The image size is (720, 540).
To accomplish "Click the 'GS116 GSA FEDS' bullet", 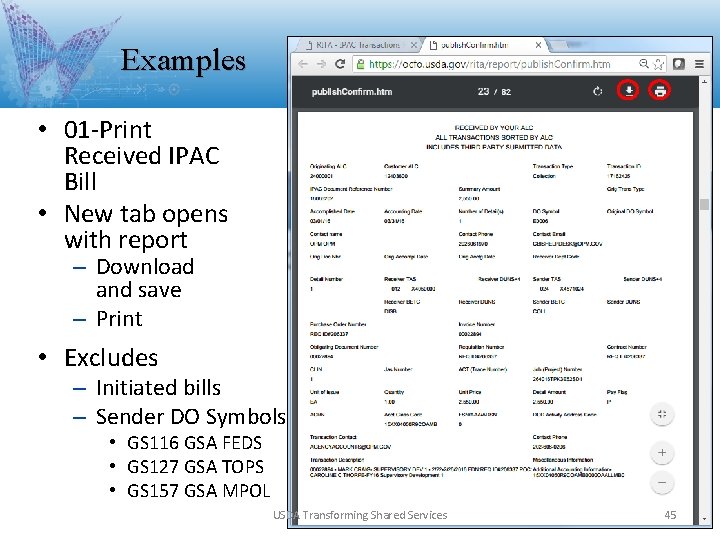I will click(195, 443).
